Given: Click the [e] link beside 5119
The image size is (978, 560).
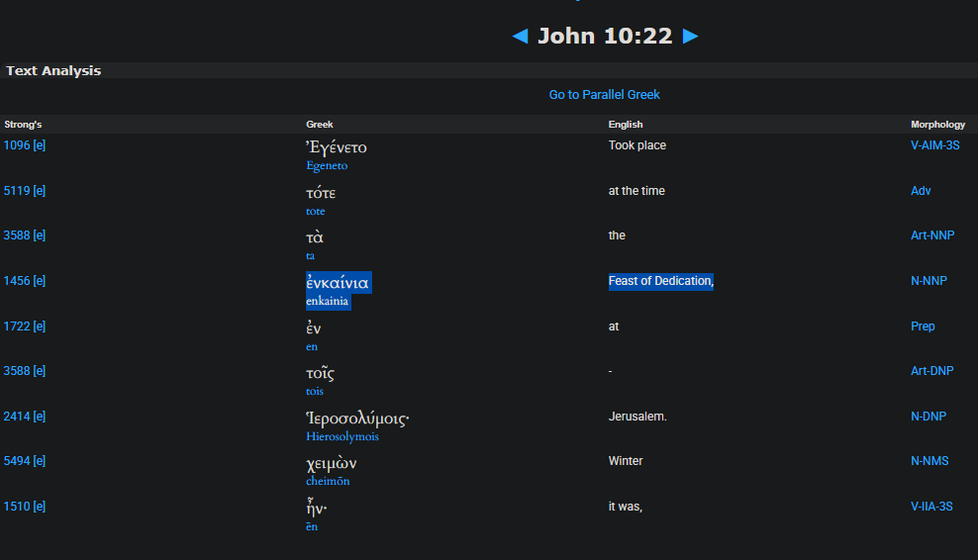Looking at the screenshot, I should [40, 191].
